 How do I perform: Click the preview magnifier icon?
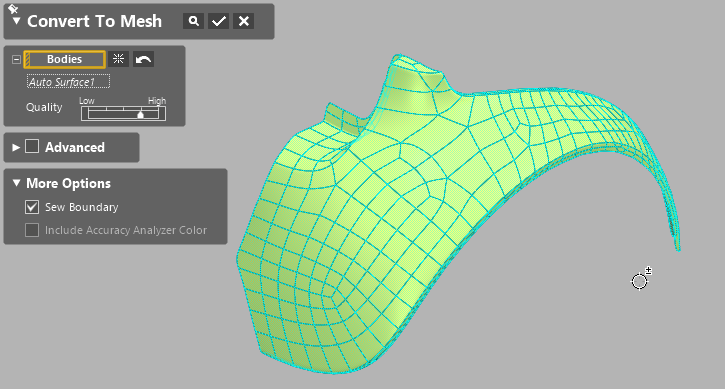tap(193, 21)
